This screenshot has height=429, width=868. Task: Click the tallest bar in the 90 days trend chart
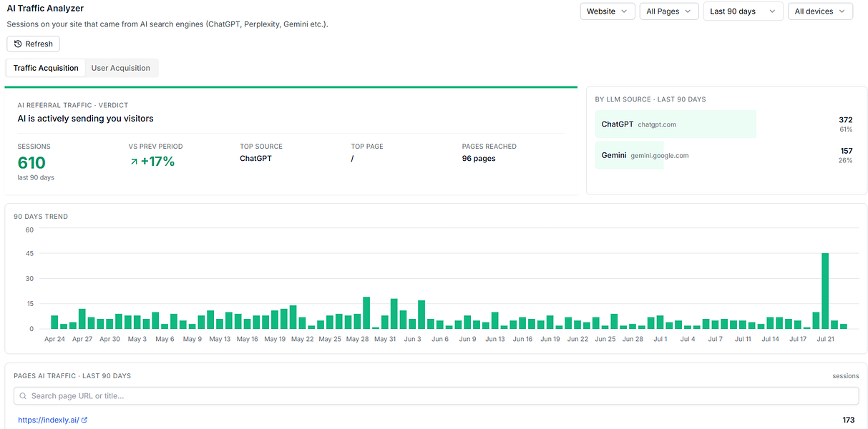(x=825, y=291)
